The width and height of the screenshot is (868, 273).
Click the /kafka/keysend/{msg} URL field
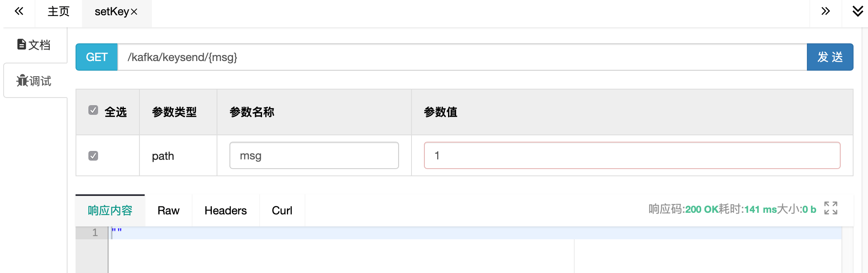click(462, 57)
